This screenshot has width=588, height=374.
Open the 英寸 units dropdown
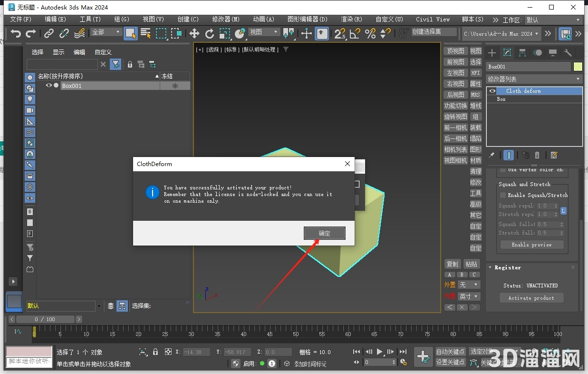(469, 296)
